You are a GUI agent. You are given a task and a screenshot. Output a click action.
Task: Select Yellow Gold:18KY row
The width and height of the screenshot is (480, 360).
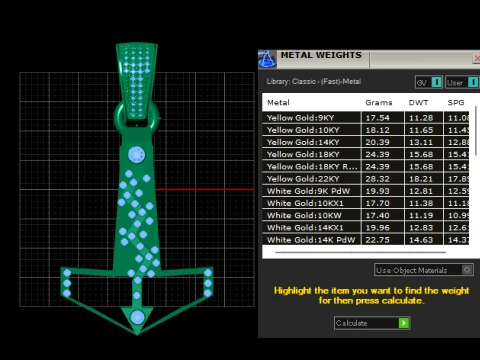click(x=366, y=154)
